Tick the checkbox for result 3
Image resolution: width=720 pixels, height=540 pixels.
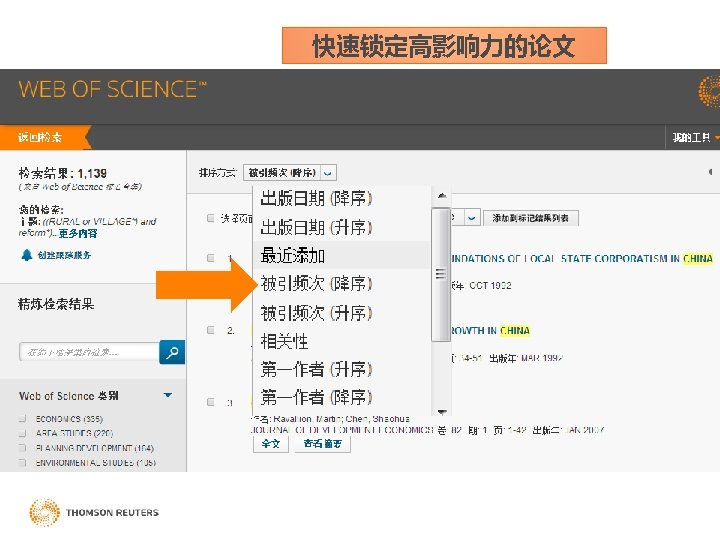tap(210, 402)
